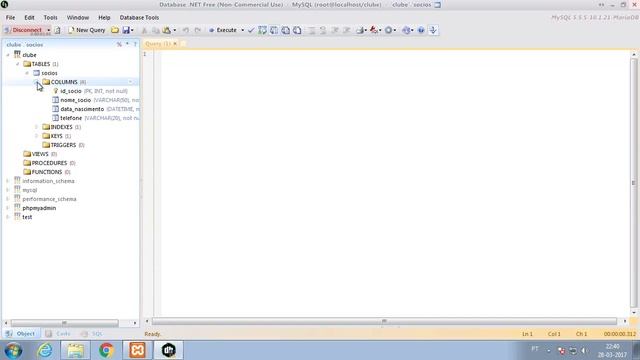Screen dimensions: 640x360
Task: Click the Redo arrow icon
Action: click(x=198, y=30)
